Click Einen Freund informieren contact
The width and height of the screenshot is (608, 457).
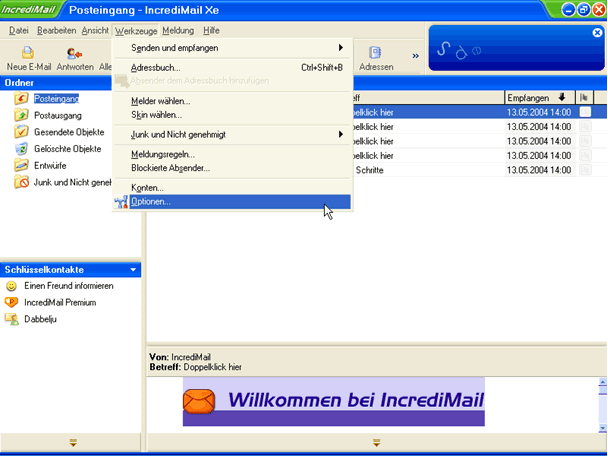coord(69,286)
